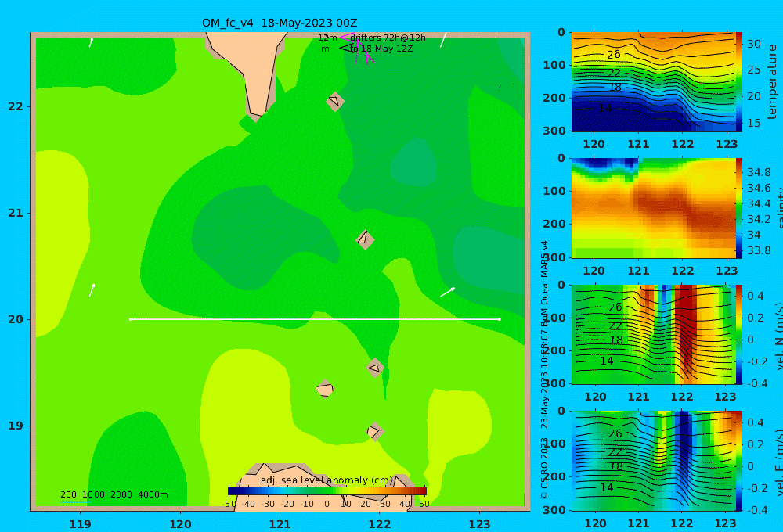Click the '30' temperature colorbar tick

[x=753, y=44]
